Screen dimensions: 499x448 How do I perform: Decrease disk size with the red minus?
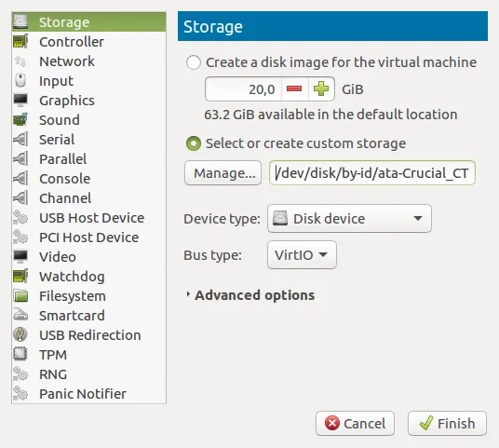tap(294, 88)
